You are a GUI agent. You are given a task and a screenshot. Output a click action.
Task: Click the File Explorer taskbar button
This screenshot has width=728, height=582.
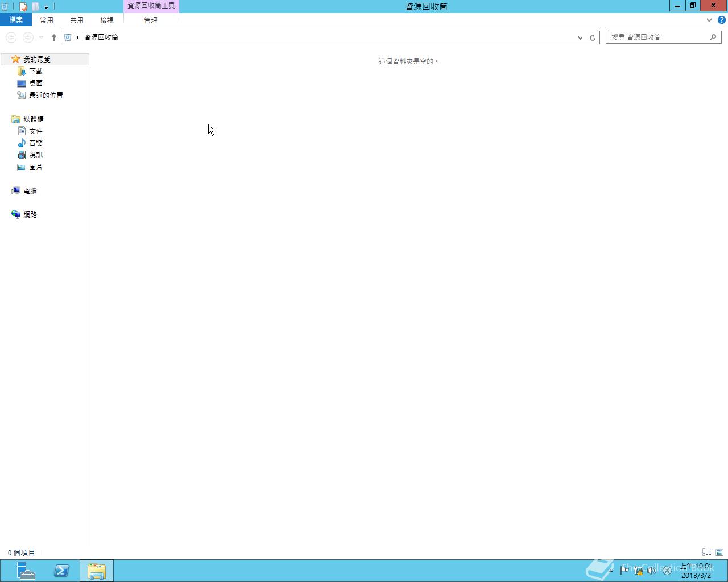point(97,571)
